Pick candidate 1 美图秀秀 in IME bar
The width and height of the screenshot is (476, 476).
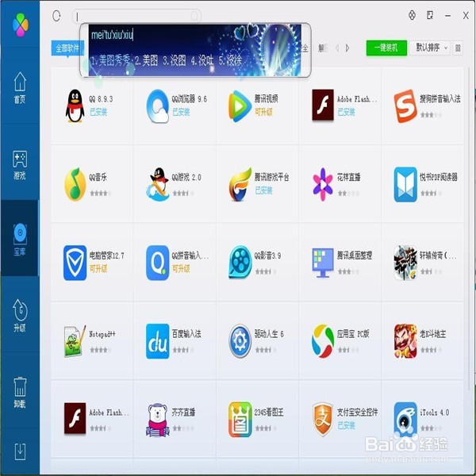(110, 61)
